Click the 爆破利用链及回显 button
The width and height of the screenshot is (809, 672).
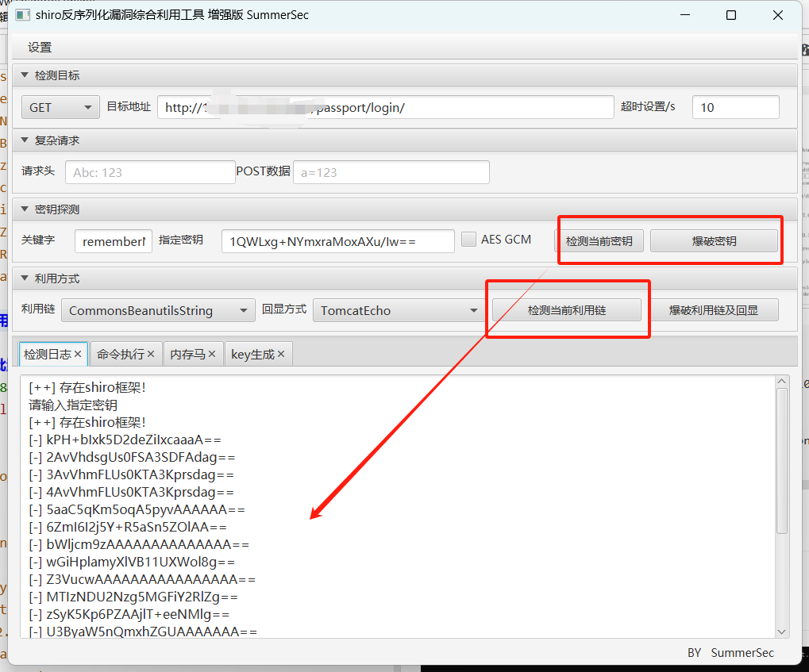[714, 310]
